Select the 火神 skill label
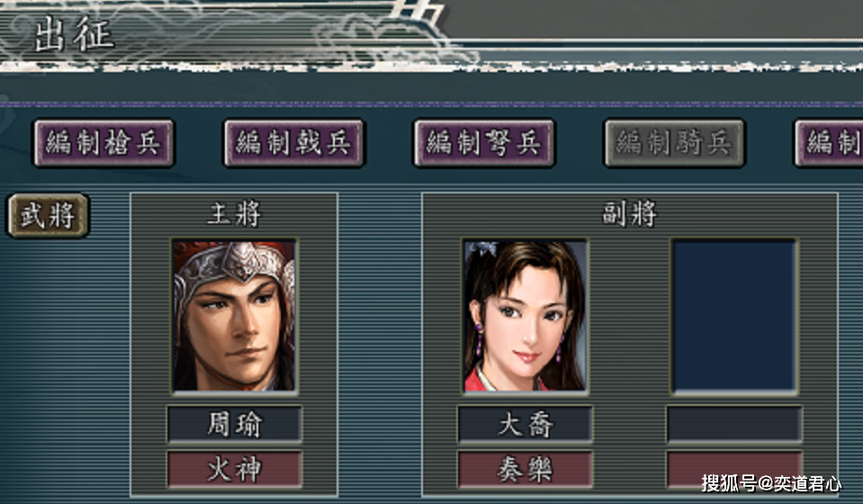Screen dimensions: 863x504 point(235,469)
